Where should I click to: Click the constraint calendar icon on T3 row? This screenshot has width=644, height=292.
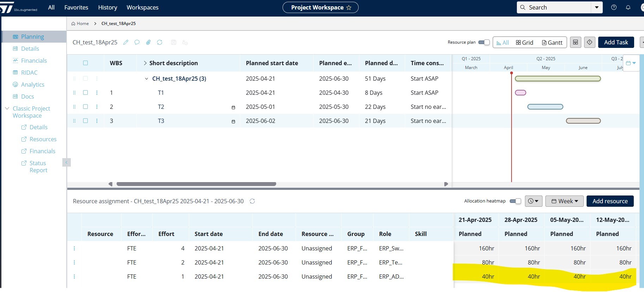[233, 122]
